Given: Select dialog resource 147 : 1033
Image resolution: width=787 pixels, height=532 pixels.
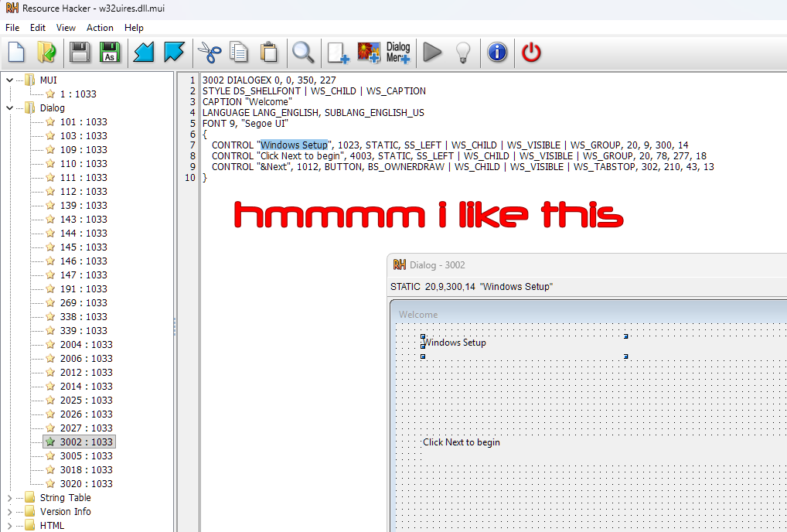Looking at the screenshot, I should click(x=83, y=275).
